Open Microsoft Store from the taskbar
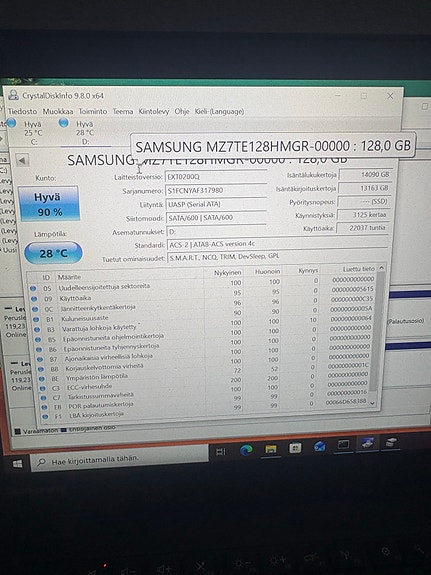Viewport: 431px width, 575px height. tap(295, 448)
